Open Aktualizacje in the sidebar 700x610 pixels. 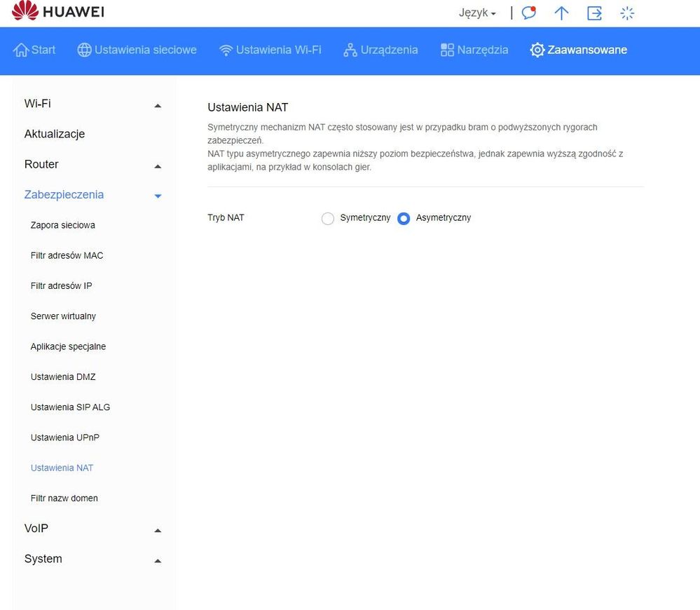pos(55,134)
